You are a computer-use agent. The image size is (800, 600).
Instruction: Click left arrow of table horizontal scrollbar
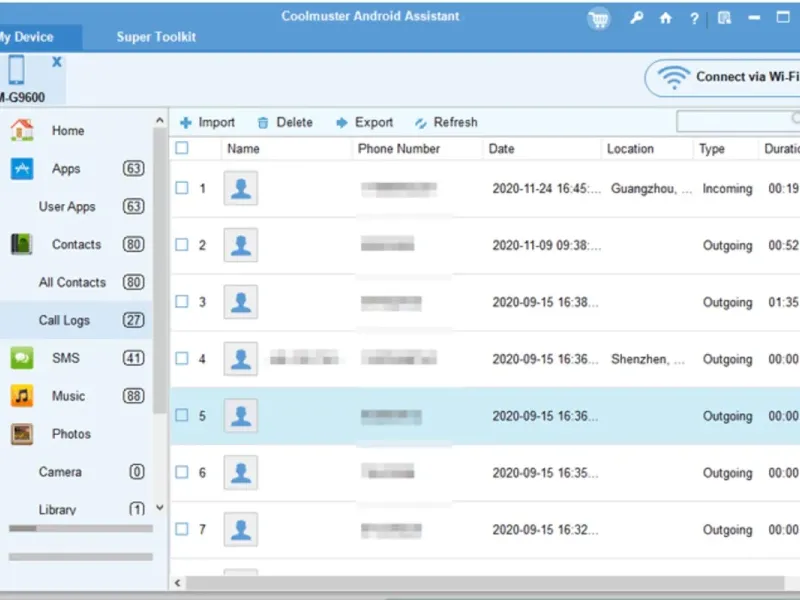(178, 583)
